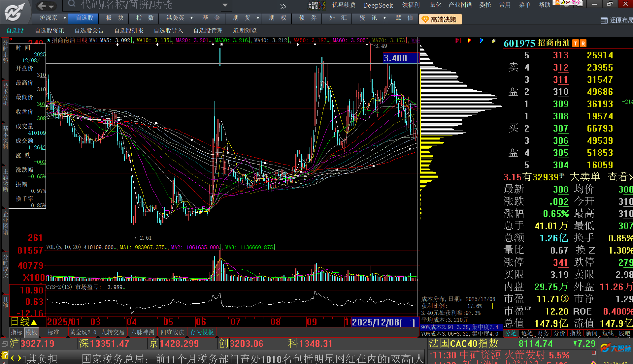Expand the 期货 dropdown arrow
This screenshot has width=633, height=364.
click(x=258, y=18)
